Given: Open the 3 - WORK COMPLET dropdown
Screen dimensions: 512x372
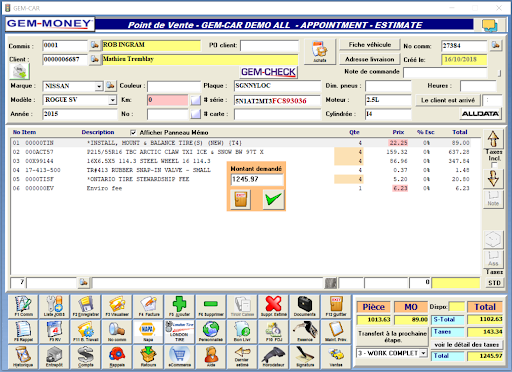Looking at the screenshot, I should 423,353.
